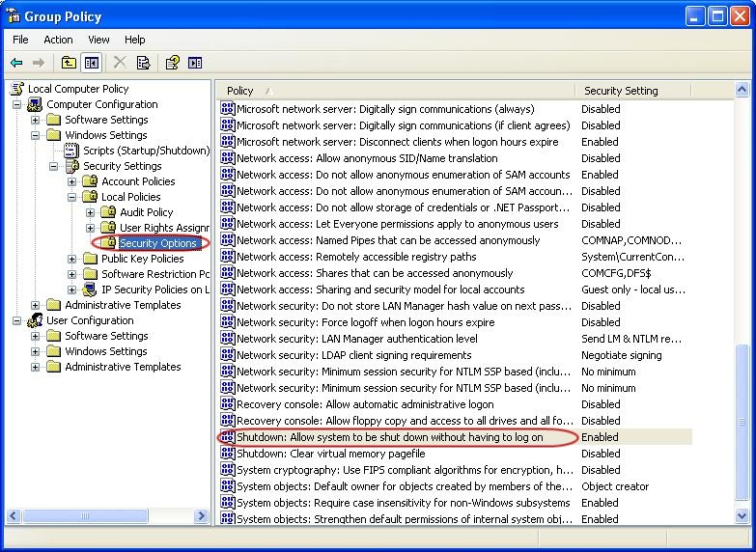Click the Public Key Policies folder icon

point(90,259)
